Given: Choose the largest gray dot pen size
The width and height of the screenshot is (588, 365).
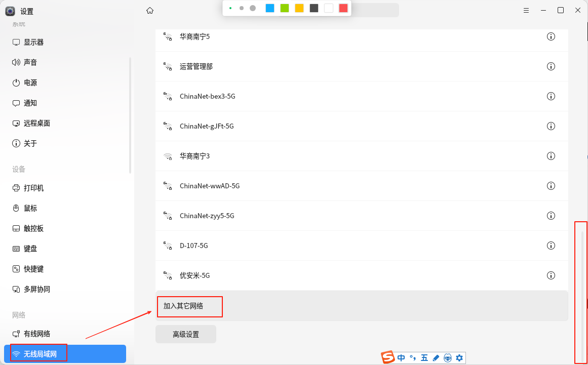Looking at the screenshot, I should (x=253, y=8).
